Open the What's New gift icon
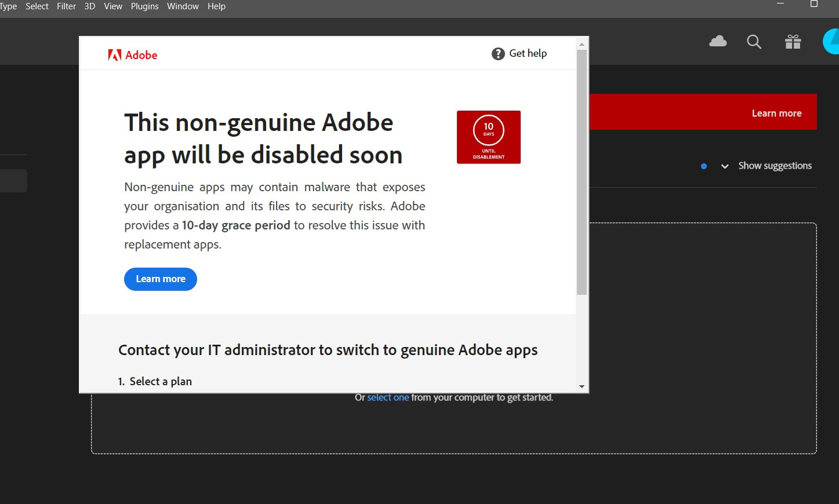Image resolution: width=839 pixels, height=504 pixels. [793, 42]
